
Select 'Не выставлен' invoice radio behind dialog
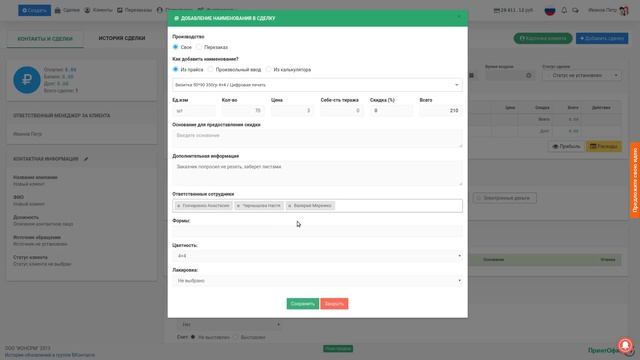point(193,337)
